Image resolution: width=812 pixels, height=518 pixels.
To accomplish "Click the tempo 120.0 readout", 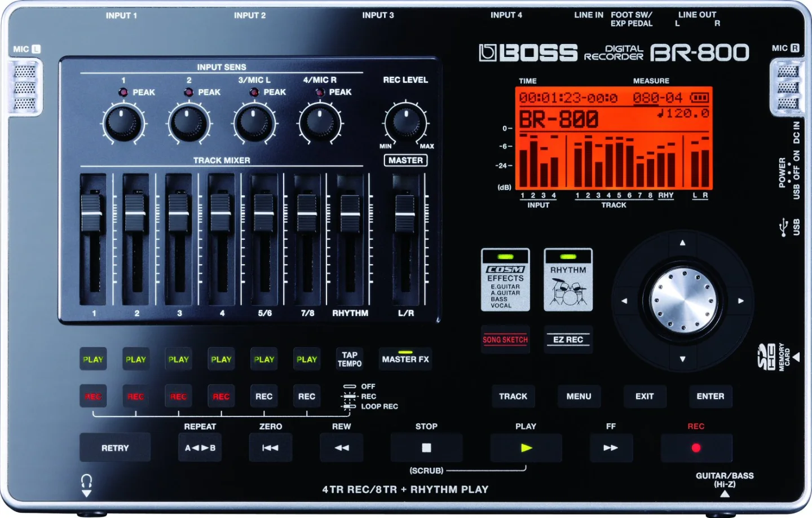I will click(x=683, y=113).
